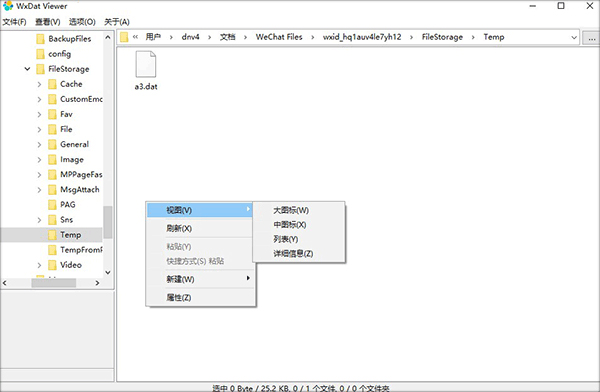Click tree horizontal scrollbar left arrow

tap(5, 283)
